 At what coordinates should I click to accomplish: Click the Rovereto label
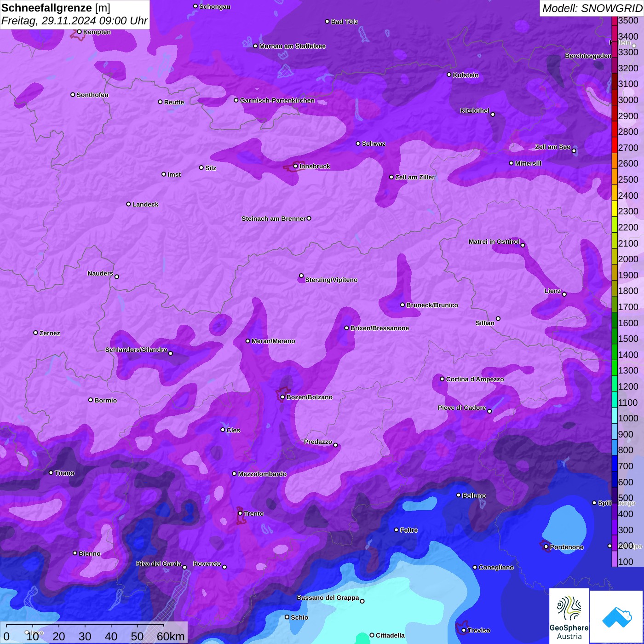pos(207,563)
